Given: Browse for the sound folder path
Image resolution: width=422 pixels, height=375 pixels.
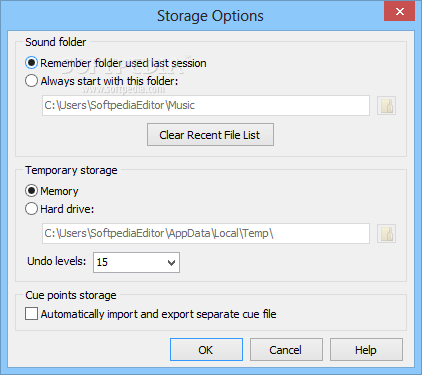Looking at the screenshot, I should point(386,106).
